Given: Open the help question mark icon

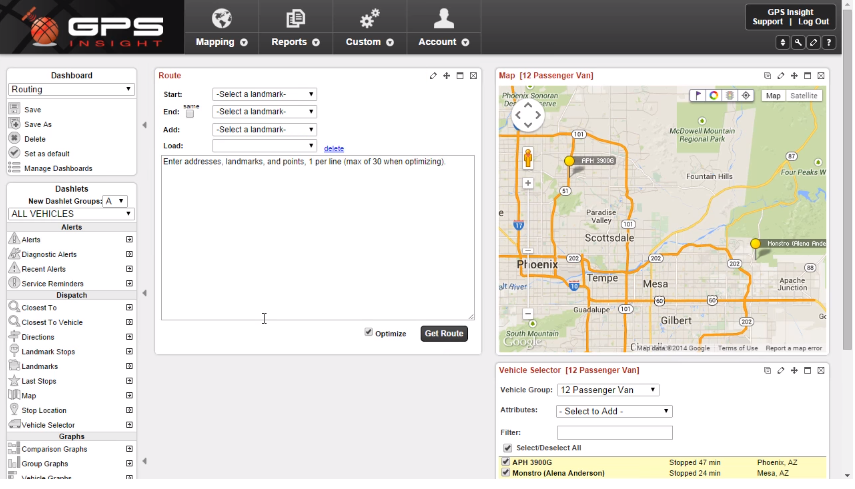Looking at the screenshot, I should pyautogui.click(x=829, y=42).
